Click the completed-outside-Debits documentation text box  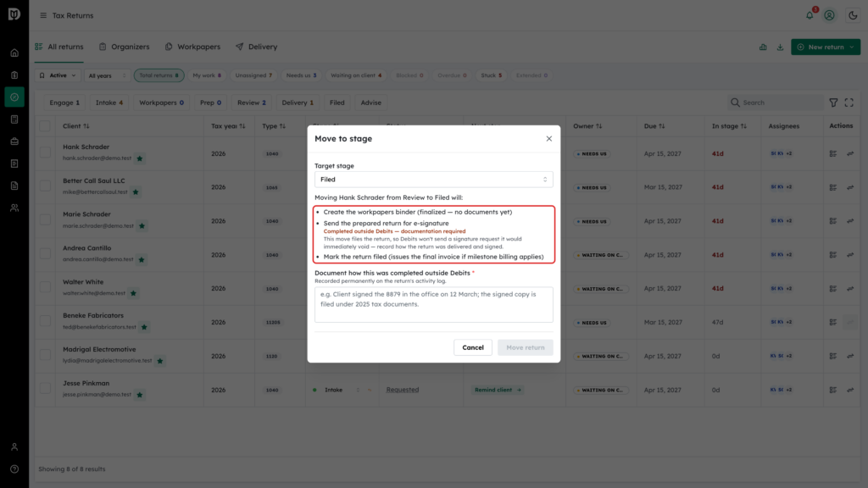(433, 304)
